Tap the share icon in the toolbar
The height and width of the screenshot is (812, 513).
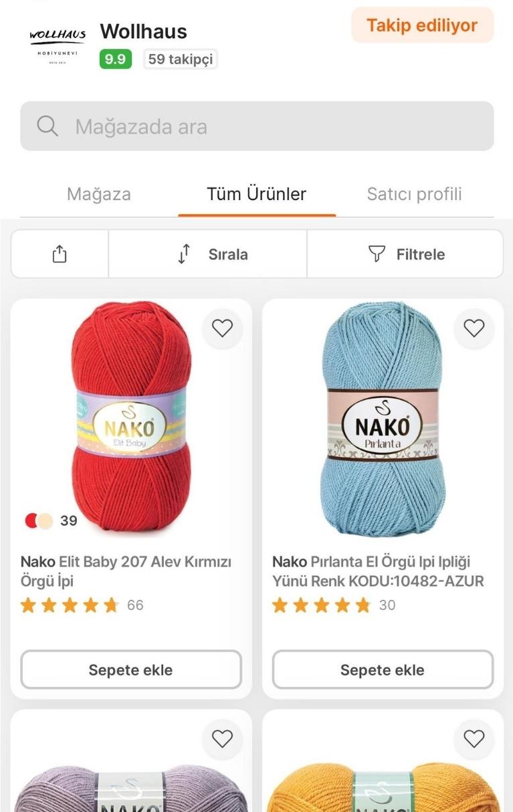(60, 254)
